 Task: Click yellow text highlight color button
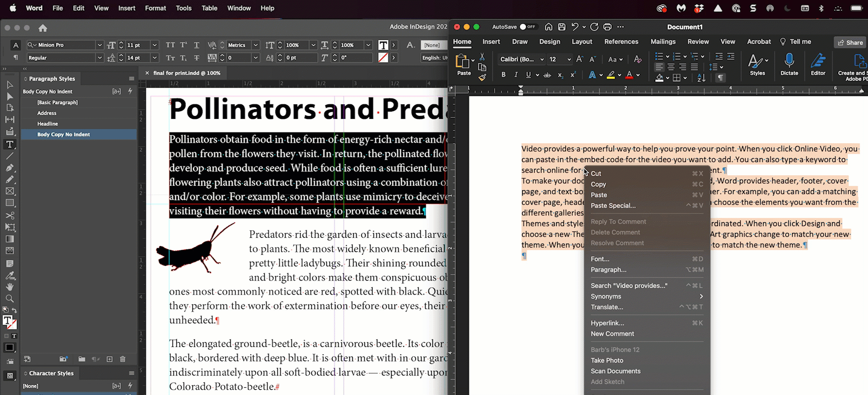[x=611, y=75]
